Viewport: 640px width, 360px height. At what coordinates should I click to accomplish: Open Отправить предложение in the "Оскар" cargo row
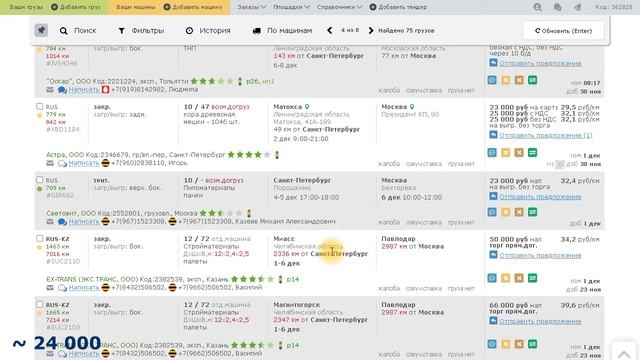click(x=540, y=63)
